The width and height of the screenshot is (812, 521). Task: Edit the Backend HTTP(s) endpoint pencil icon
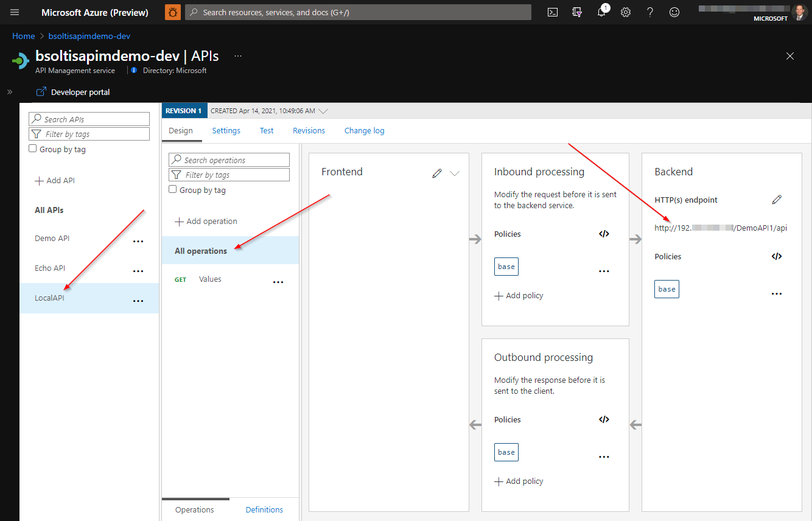point(777,200)
